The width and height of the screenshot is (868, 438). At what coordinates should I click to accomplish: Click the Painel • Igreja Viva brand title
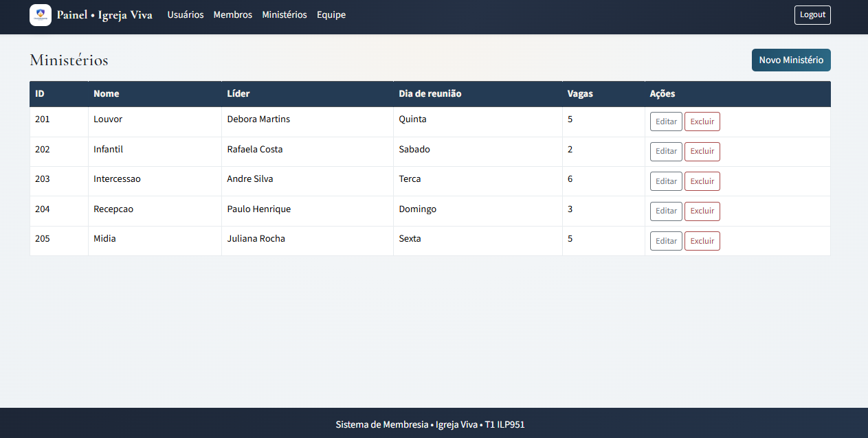(x=104, y=15)
